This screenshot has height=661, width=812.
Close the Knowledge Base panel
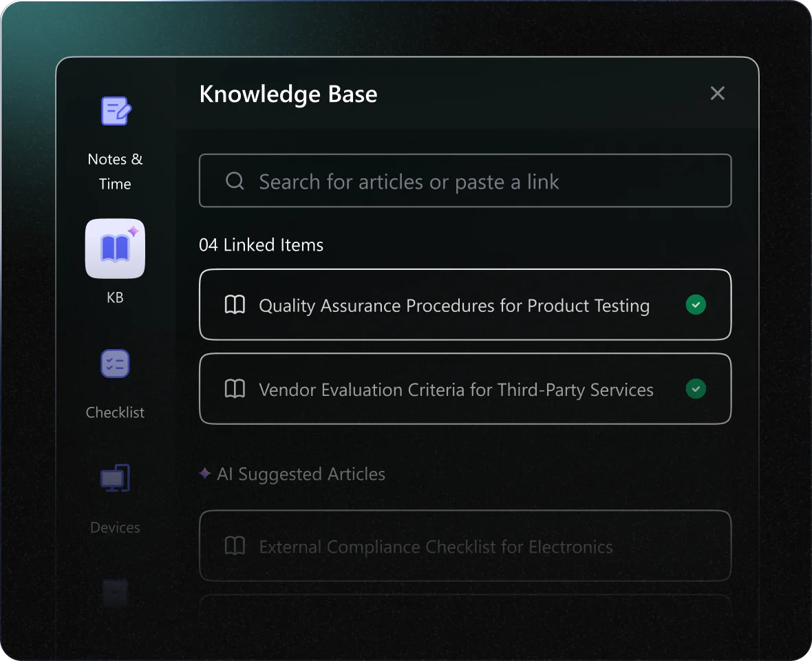click(x=717, y=94)
